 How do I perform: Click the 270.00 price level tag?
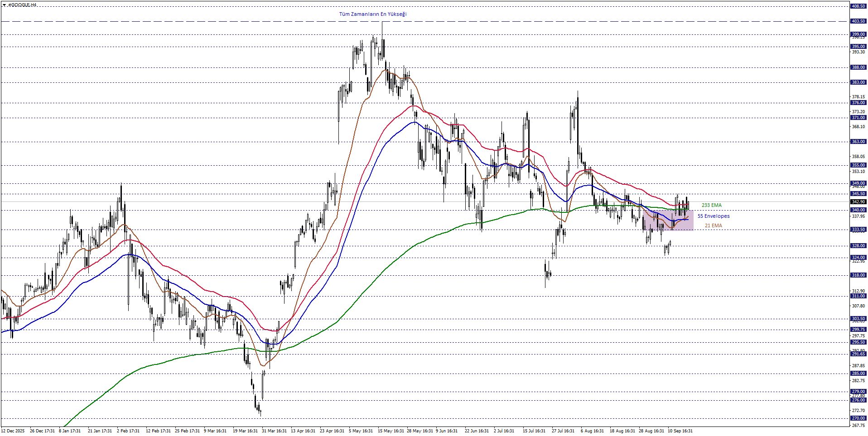(858, 418)
